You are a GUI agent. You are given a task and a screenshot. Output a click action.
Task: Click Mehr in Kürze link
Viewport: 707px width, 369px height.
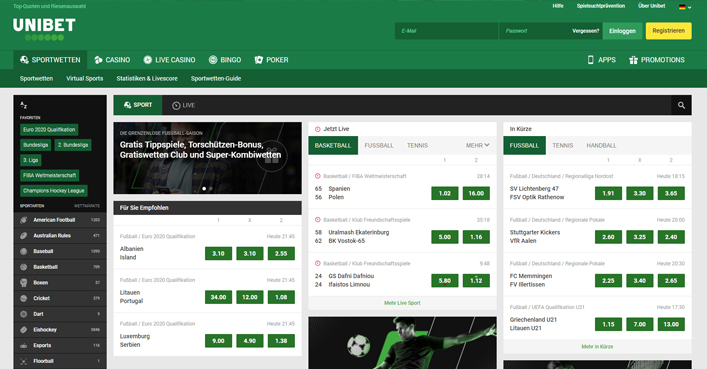[597, 346]
